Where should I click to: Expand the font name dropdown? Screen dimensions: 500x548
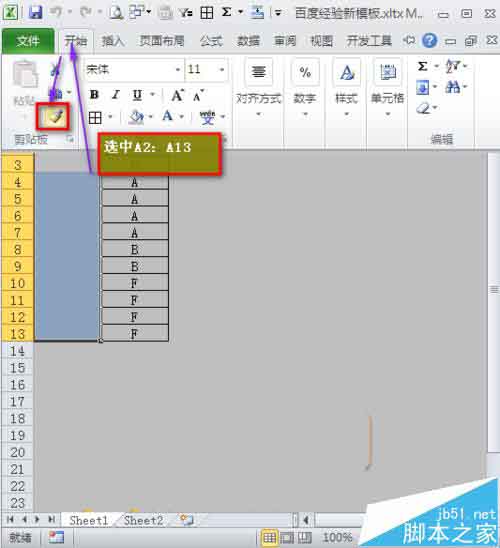point(177,70)
